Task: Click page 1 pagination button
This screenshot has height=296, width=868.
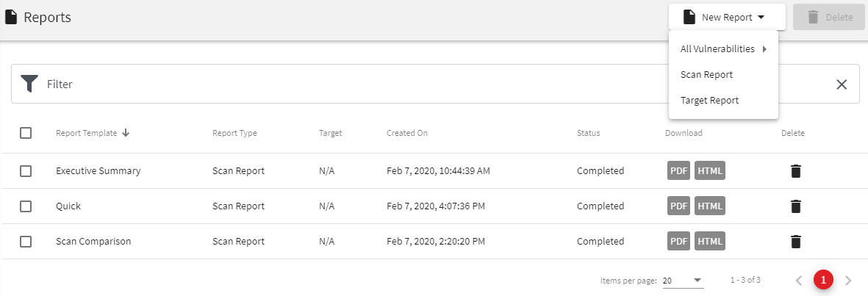Action: tap(823, 280)
